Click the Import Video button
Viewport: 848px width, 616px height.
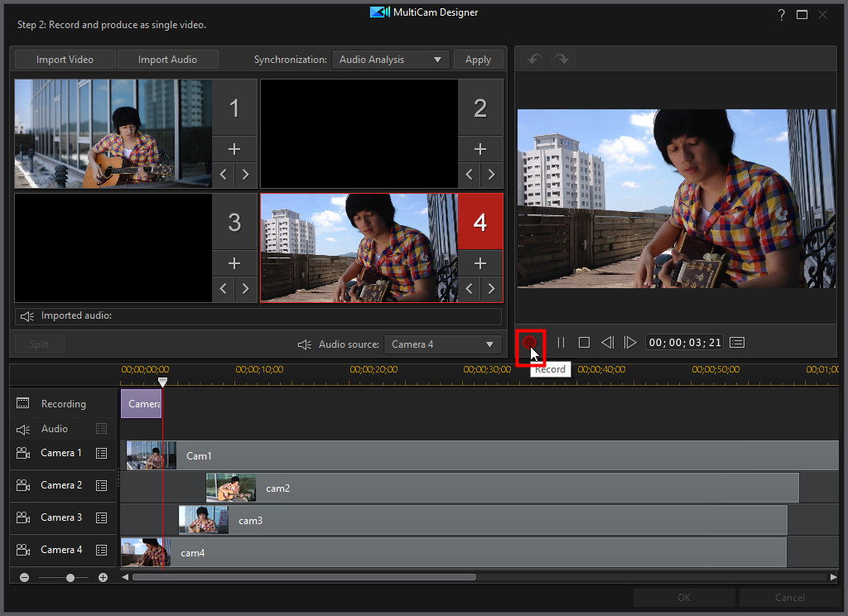point(65,60)
